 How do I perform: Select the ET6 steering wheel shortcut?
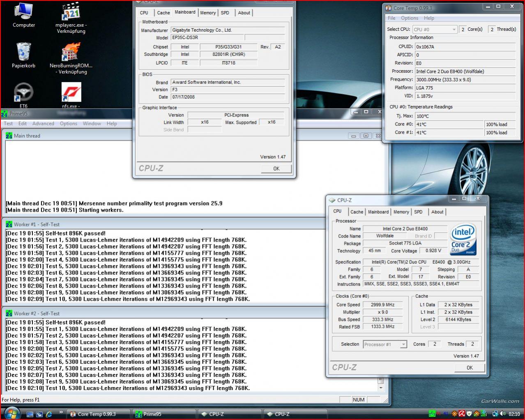point(23,92)
